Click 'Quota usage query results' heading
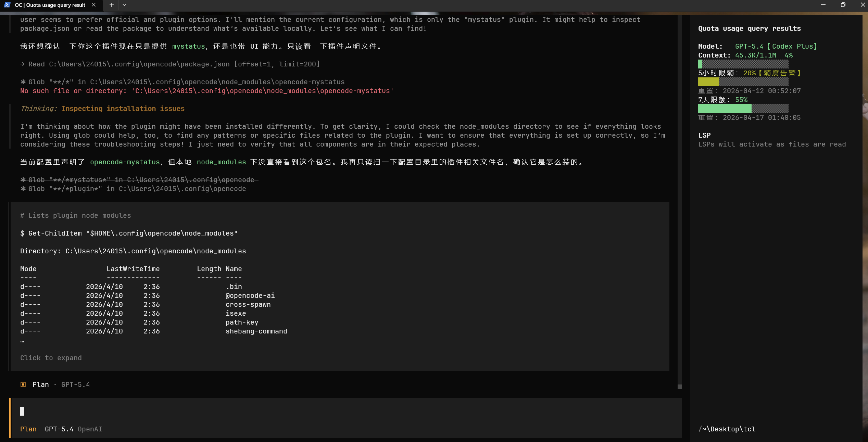Viewport: 868px width, 442px height. pyautogui.click(x=750, y=28)
